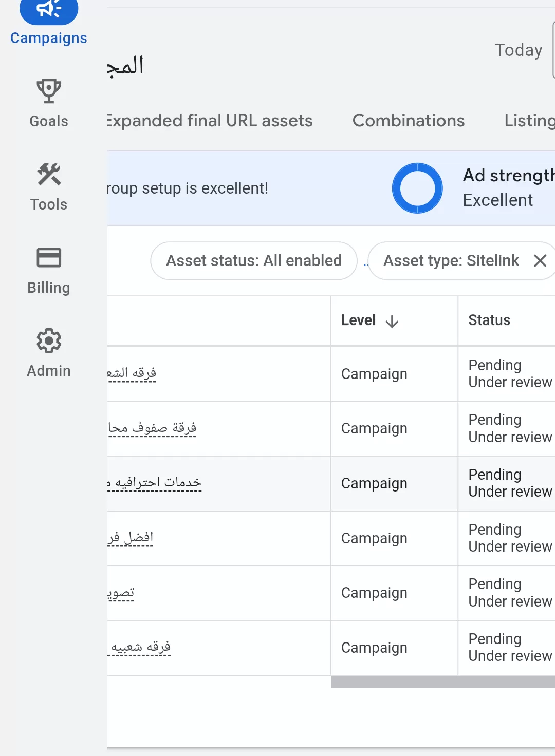This screenshot has height=756, width=555.
Task: Open the Billing card icon
Action: 48,257
